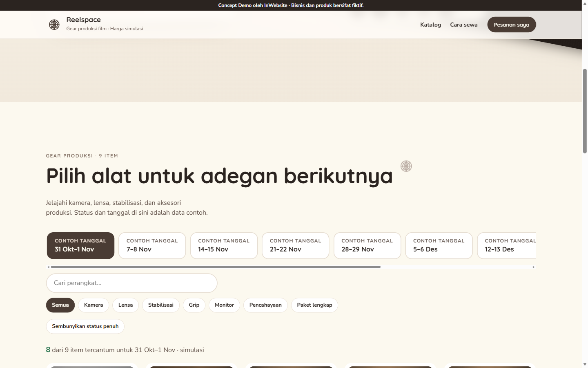This screenshot has width=588, height=368.
Task: Select the 28–29 Nov date
Action: point(367,245)
